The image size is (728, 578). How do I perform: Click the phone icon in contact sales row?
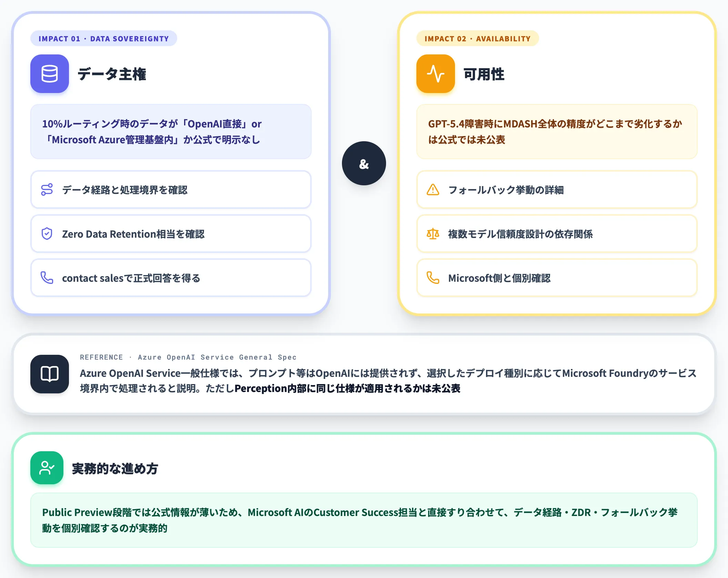click(x=47, y=278)
